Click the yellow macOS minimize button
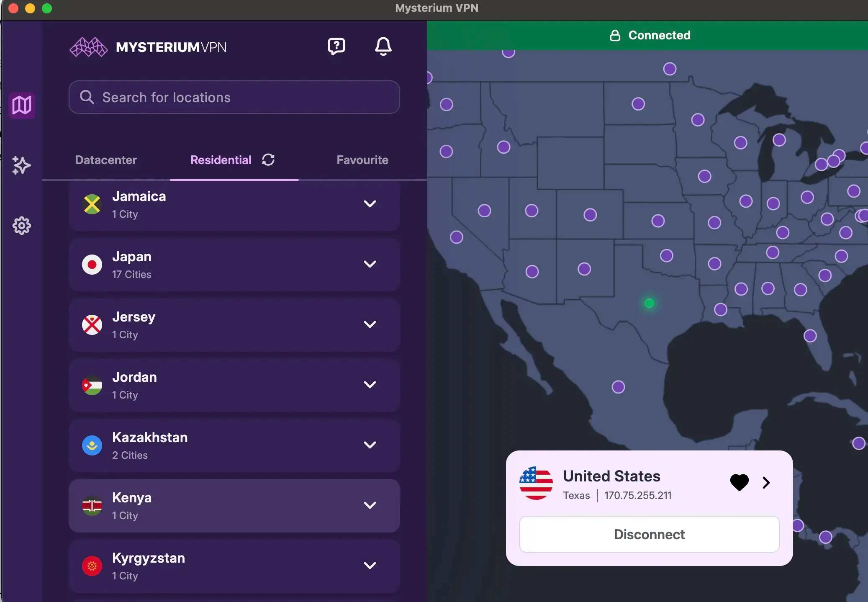868x602 pixels. pos(30,8)
